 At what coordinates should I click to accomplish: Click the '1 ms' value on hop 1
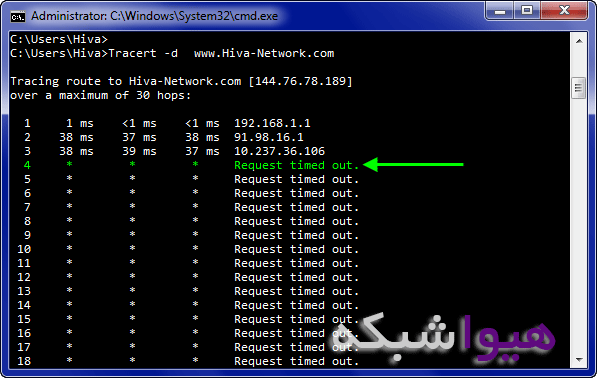tap(80, 123)
